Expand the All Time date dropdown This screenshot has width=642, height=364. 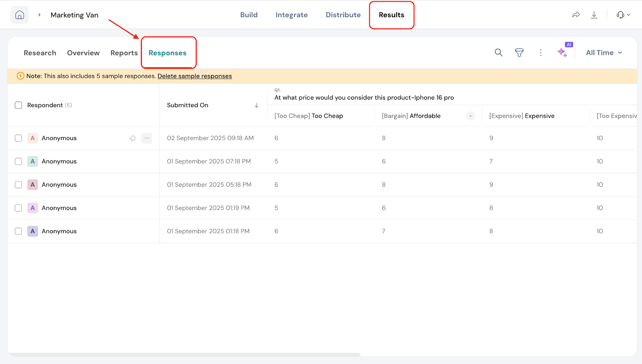(604, 53)
